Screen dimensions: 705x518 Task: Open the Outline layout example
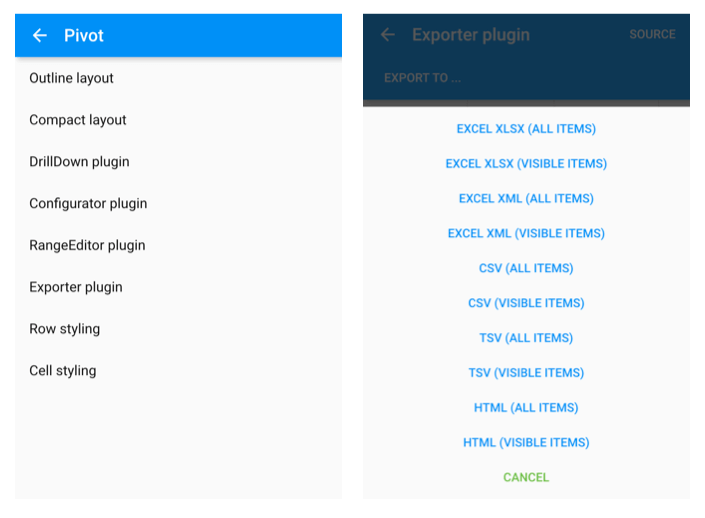tap(178, 78)
